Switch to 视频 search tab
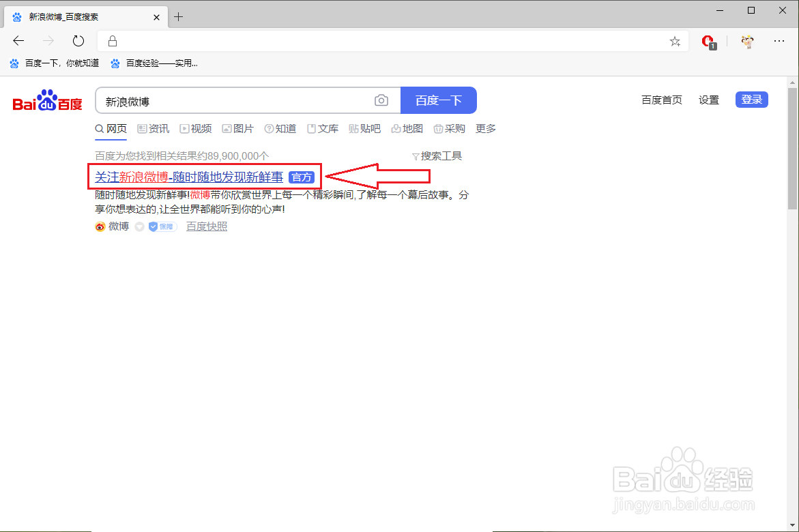Image resolution: width=799 pixels, height=532 pixels. point(196,129)
